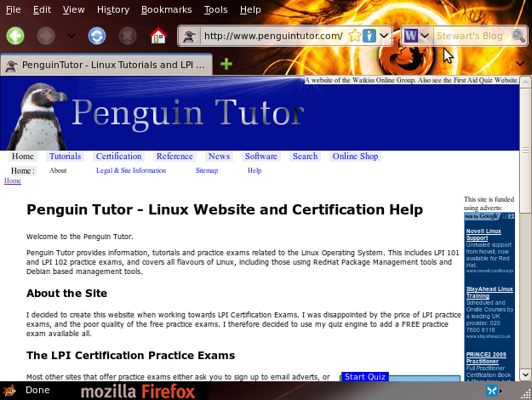Reload the page with the blue refresh icon
This screenshot has width=532, height=400.
[x=97, y=36]
